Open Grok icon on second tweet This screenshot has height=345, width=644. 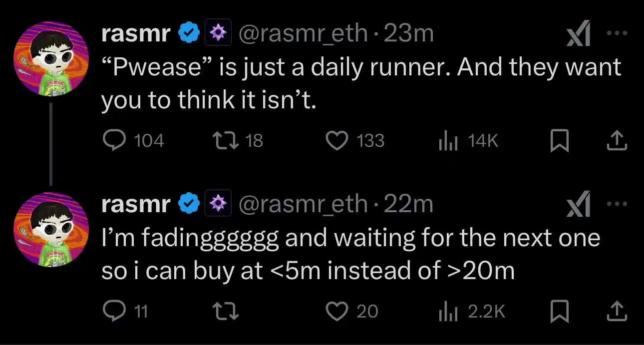pos(579,205)
